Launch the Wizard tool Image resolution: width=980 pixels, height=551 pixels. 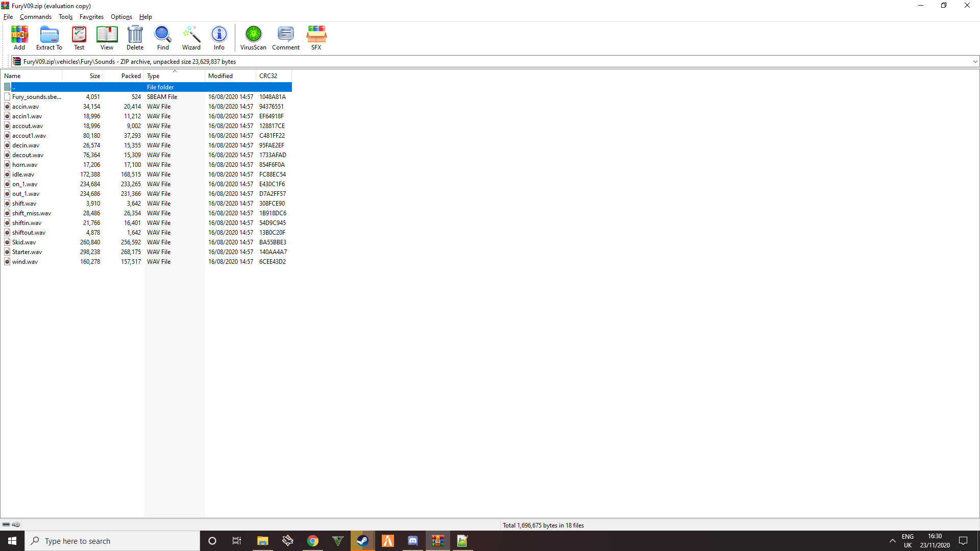[191, 38]
